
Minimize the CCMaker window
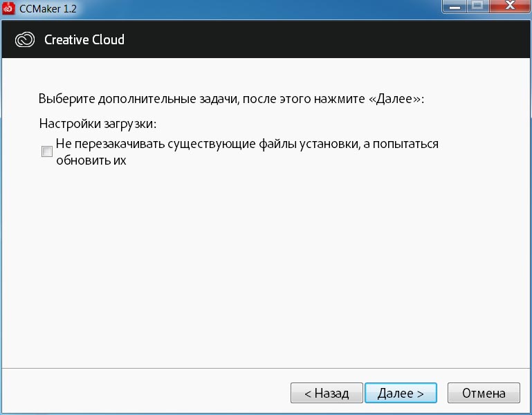tap(455, 6)
